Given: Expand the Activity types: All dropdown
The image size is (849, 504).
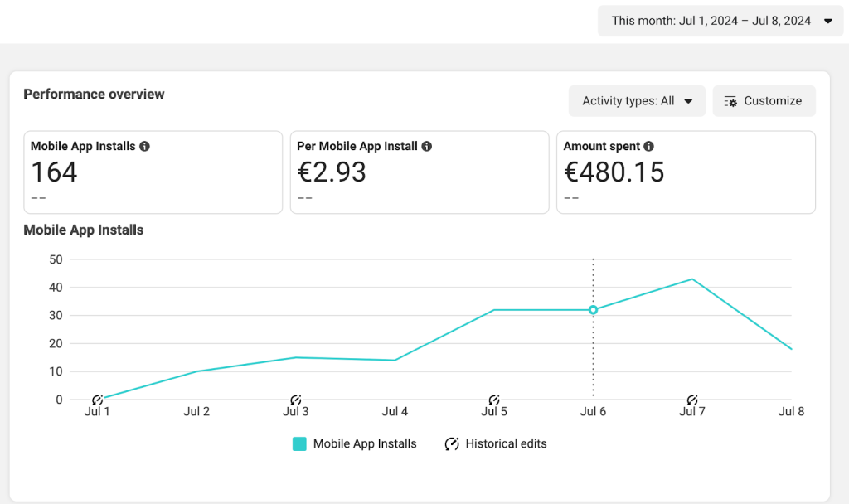Looking at the screenshot, I should coord(637,101).
